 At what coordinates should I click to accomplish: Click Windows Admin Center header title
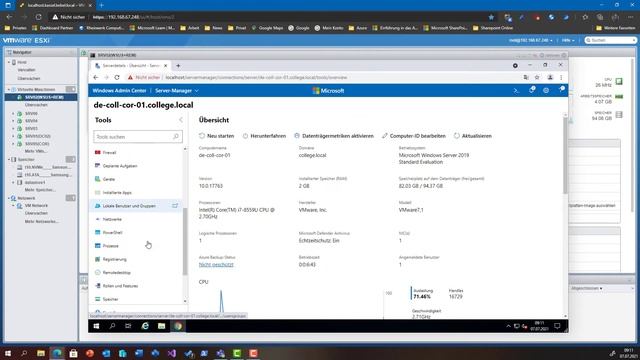[x=119, y=91]
